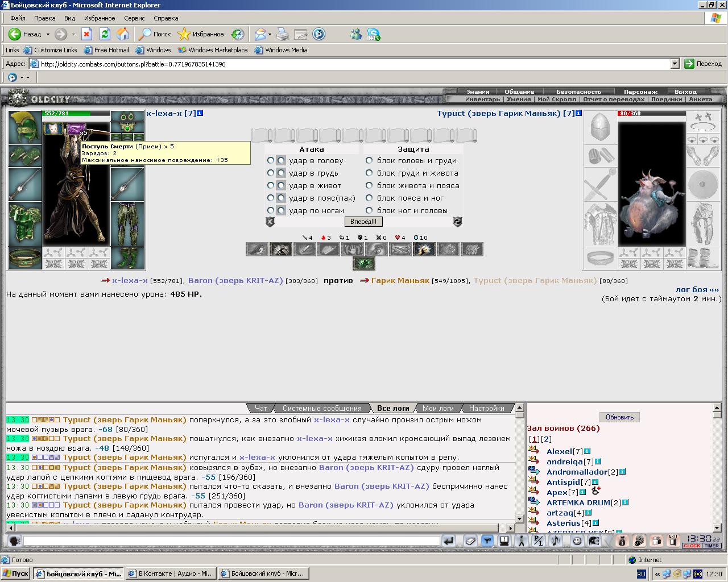Click the chat message input field
The height and width of the screenshot is (582, 728).
[x=231, y=541]
